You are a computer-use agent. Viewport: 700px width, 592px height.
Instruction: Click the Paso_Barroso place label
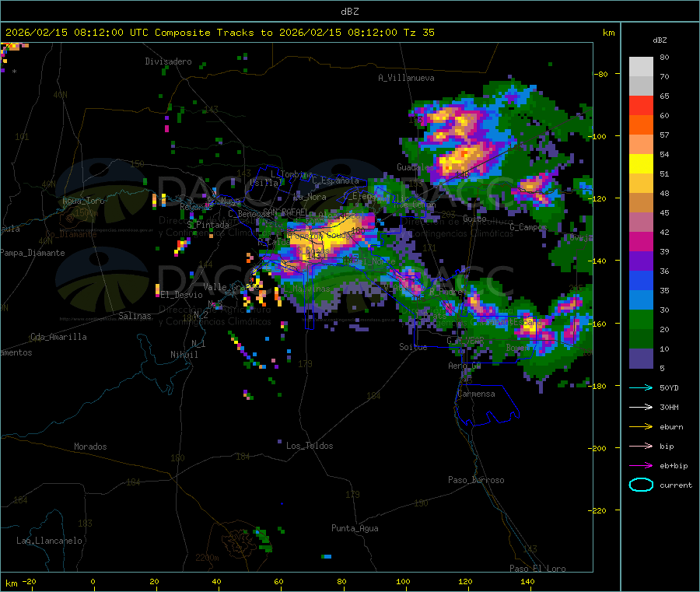tap(476, 480)
